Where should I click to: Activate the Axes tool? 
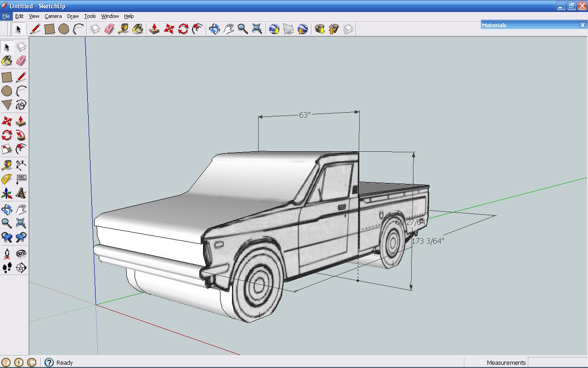7,193
